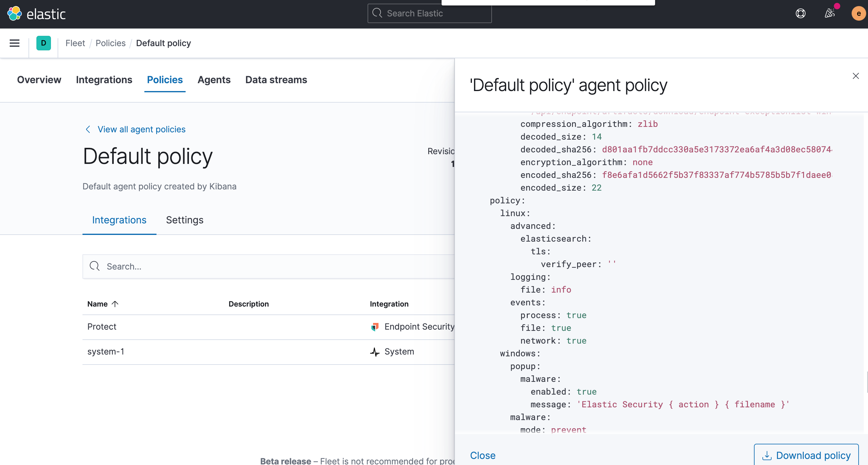Click the Download policy button
Viewport: 868px width, 465px height.
[x=806, y=455]
